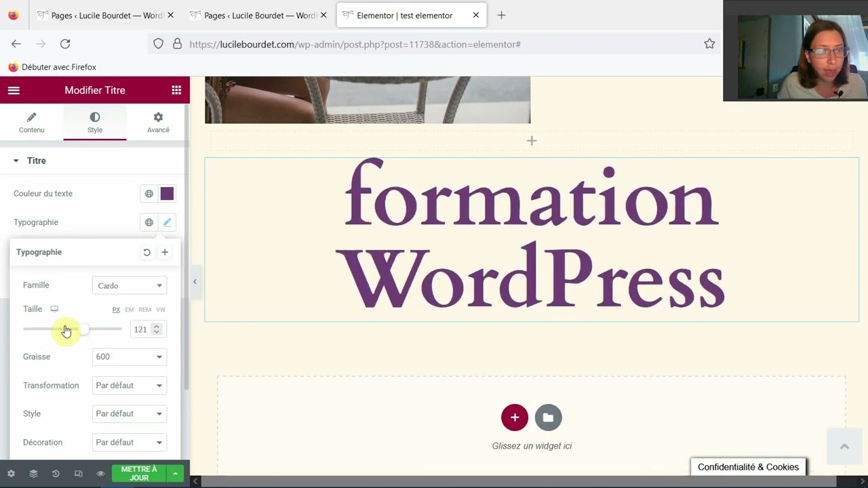Select the PX size unit
Image resolution: width=868 pixels, height=488 pixels.
[x=116, y=310]
